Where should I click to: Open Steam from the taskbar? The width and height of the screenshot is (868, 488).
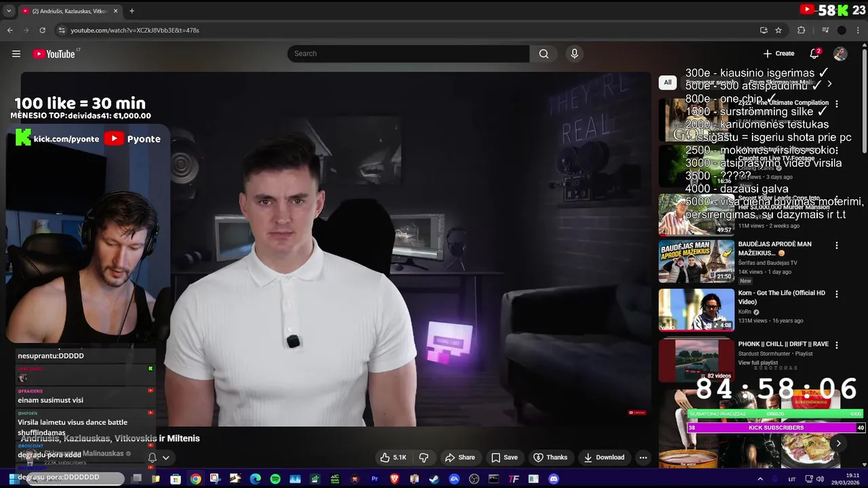tap(434, 479)
